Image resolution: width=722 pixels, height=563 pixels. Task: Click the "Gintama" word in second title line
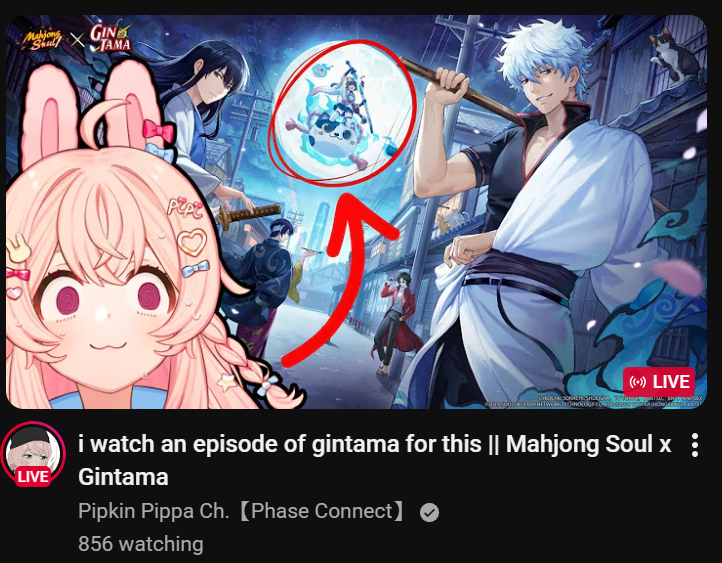[x=123, y=476]
